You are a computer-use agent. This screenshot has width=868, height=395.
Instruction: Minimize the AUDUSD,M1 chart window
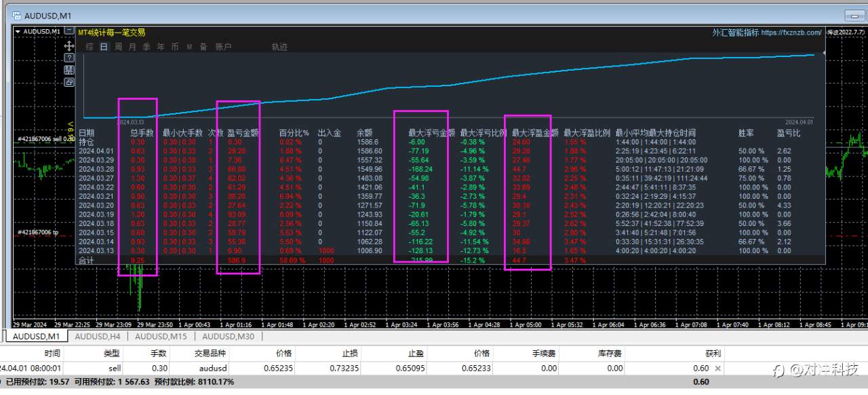click(854, 15)
